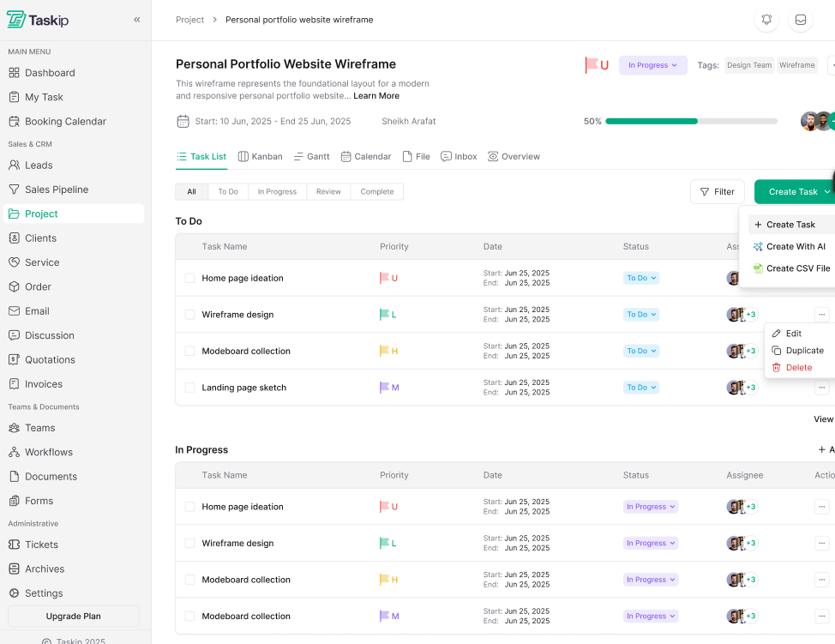The image size is (835, 644).
Task: Click the red urgent flag beside project title
Action: [592, 65]
